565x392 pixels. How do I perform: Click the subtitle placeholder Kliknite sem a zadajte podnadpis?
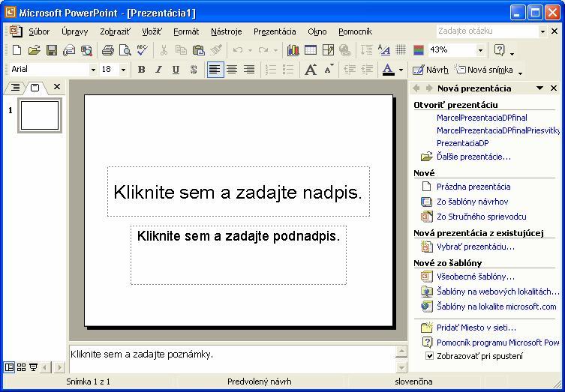click(x=239, y=255)
